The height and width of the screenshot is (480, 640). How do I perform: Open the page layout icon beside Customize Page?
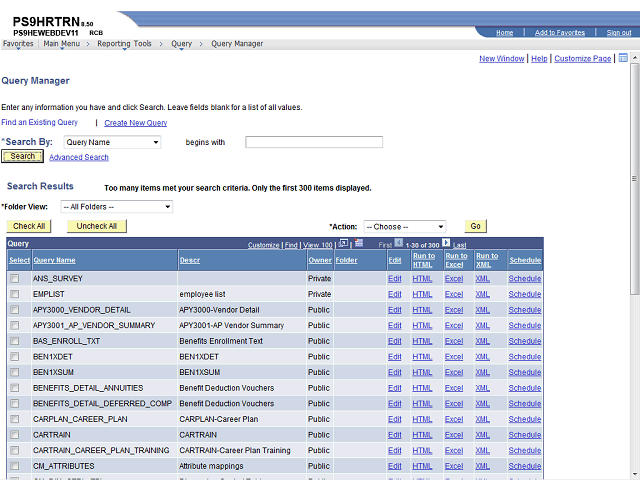[623, 58]
